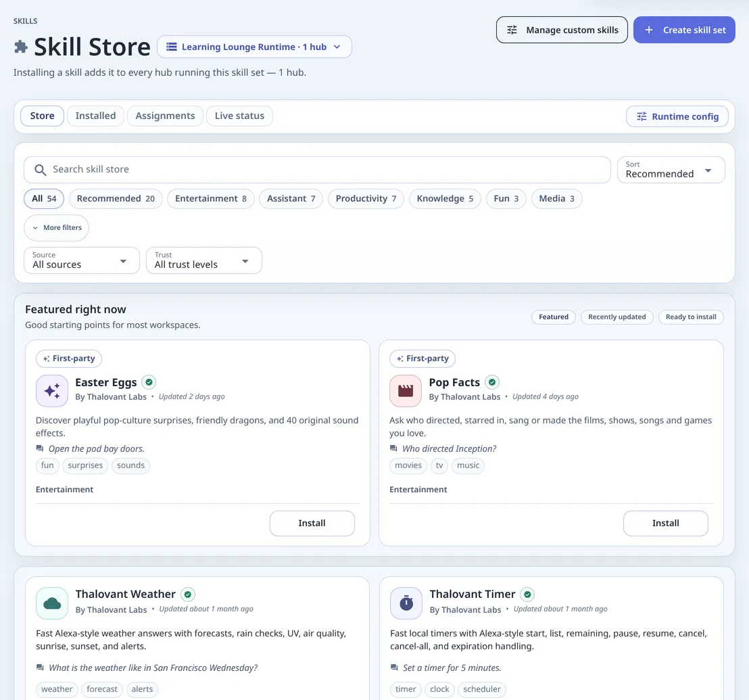The width and height of the screenshot is (749, 700).
Task: Click the sparkle icon in Easter Eggs First-party badge
Action: pos(47,359)
